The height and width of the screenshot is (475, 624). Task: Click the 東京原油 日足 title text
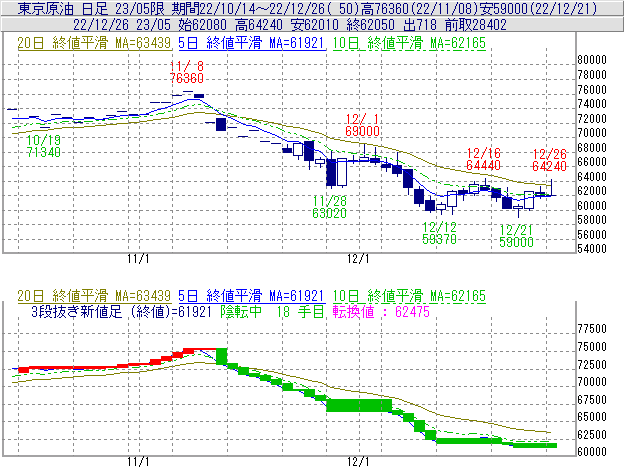[x=62, y=8]
